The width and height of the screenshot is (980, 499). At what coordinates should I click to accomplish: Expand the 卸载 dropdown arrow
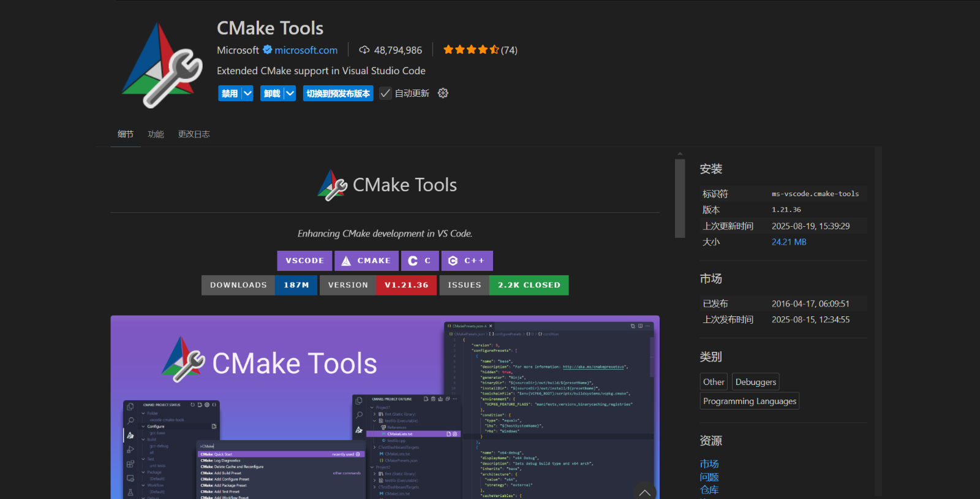point(290,93)
